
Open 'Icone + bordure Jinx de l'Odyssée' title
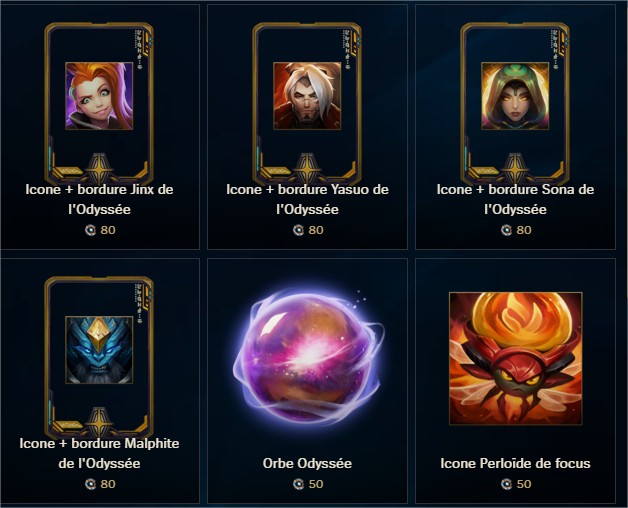(99, 199)
